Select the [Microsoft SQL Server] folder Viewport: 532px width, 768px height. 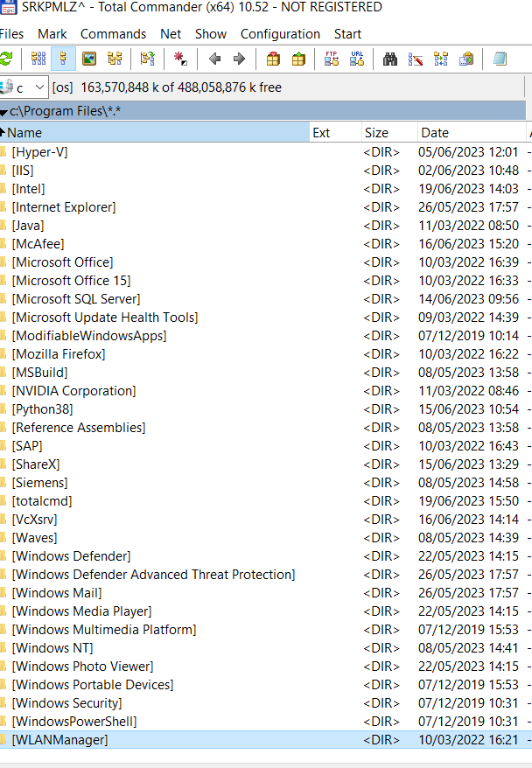click(76, 299)
